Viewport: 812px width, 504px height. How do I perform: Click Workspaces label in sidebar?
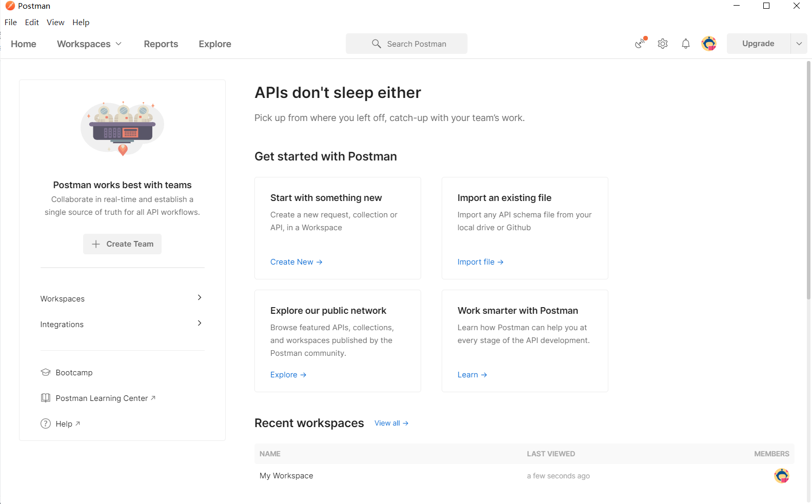point(63,299)
